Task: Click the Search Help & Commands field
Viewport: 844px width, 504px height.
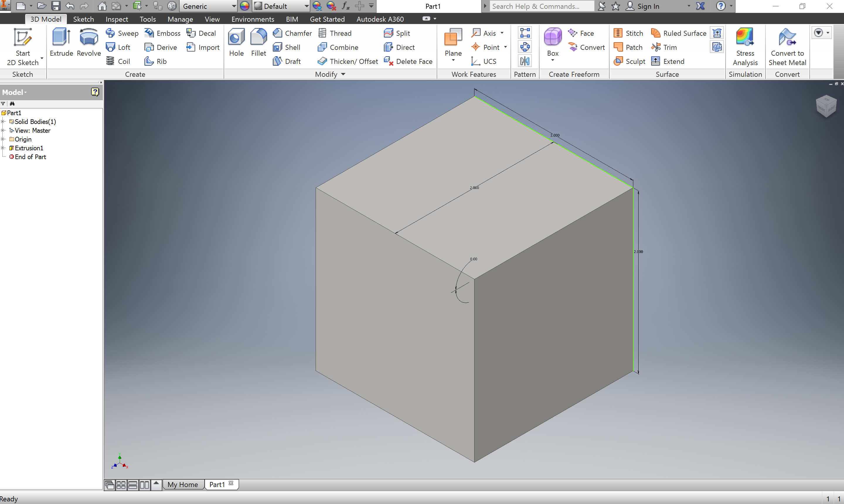Action: [541, 6]
